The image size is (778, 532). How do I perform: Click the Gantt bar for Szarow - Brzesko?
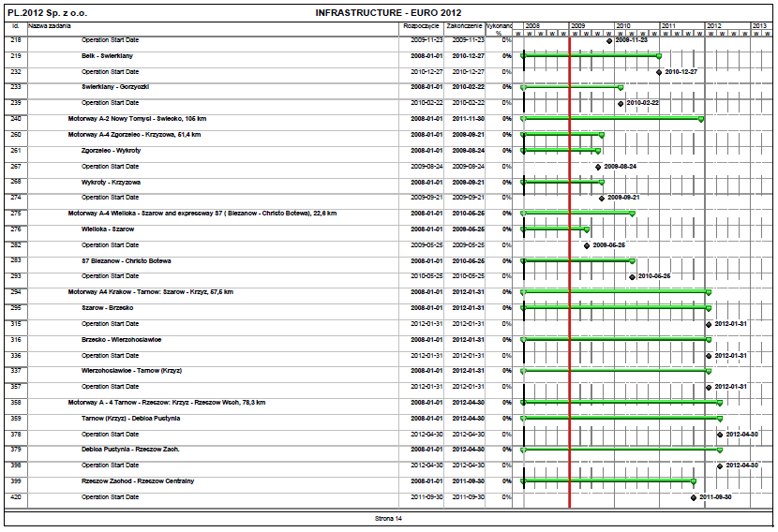tap(616, 307)
